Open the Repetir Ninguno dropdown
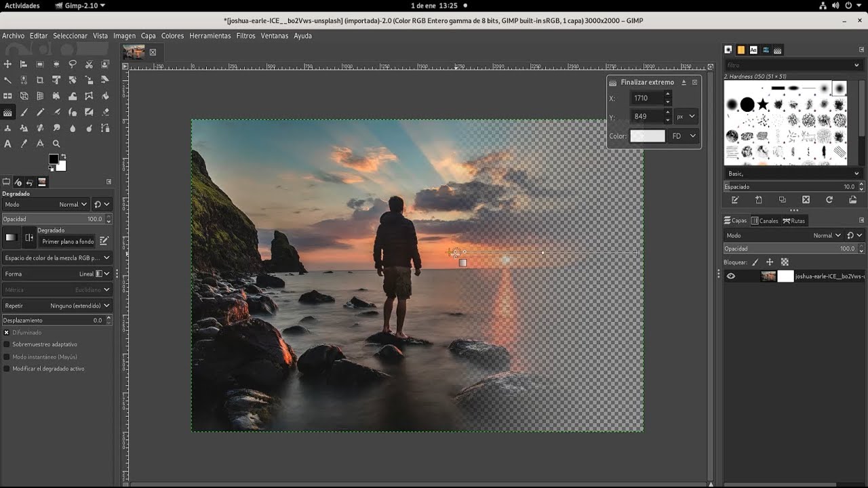This screenshot has width=868, height=488. coord(57,306)
